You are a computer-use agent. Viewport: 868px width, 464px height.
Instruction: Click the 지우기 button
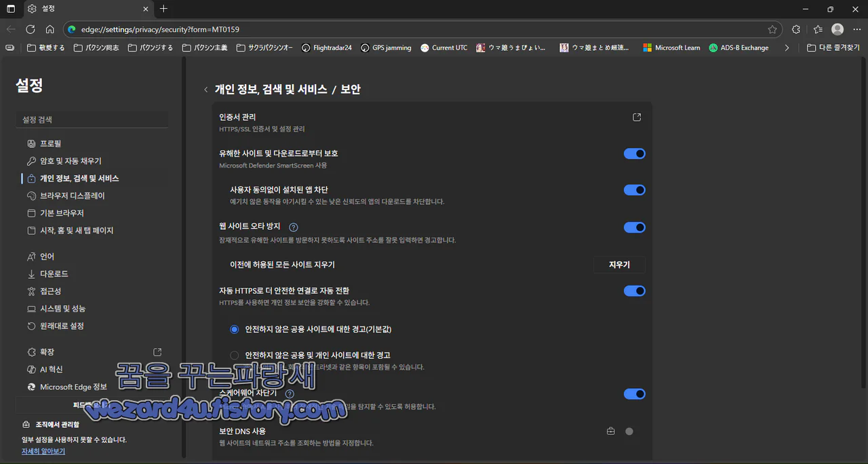(619, 265)
